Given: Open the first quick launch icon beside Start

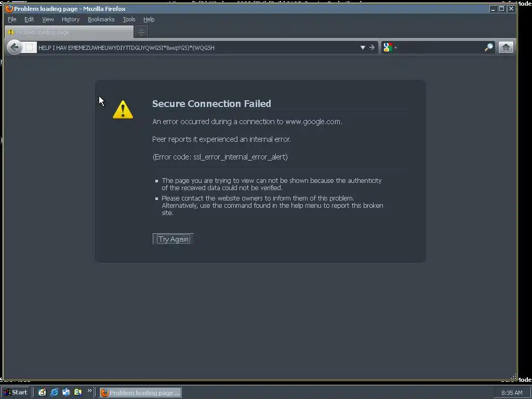Looking at the screenshot, I should 42,392.
